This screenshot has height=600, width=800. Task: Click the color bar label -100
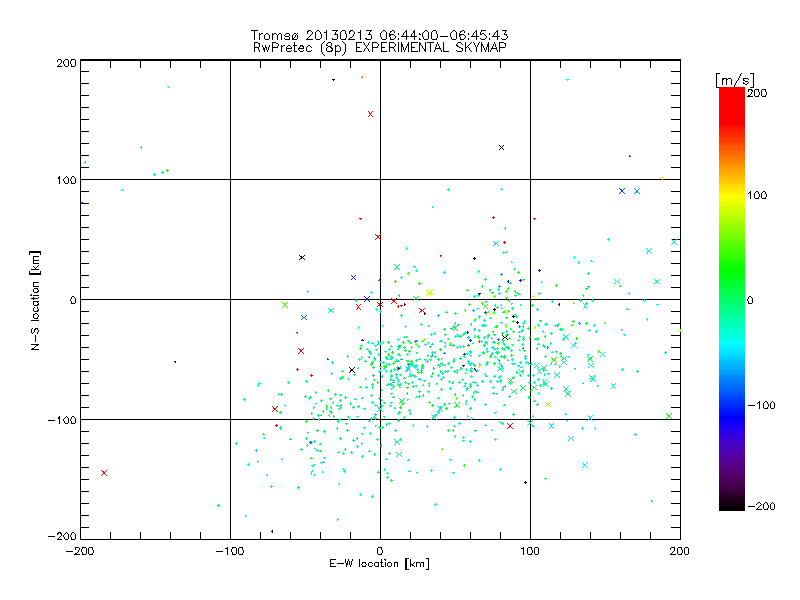[762, 406]
